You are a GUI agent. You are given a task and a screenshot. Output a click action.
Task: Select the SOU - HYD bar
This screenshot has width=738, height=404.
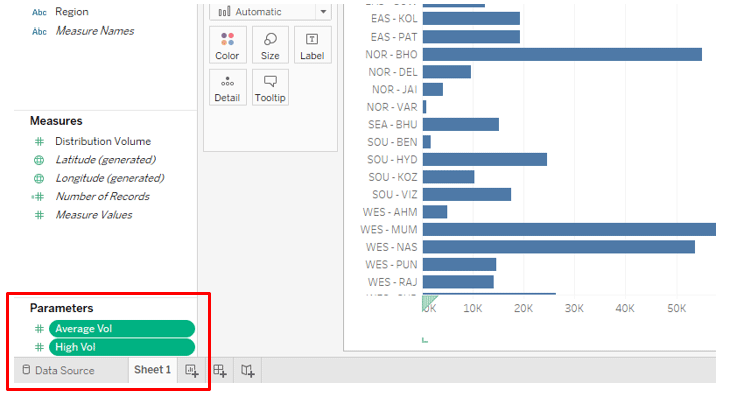coord(485,159)
